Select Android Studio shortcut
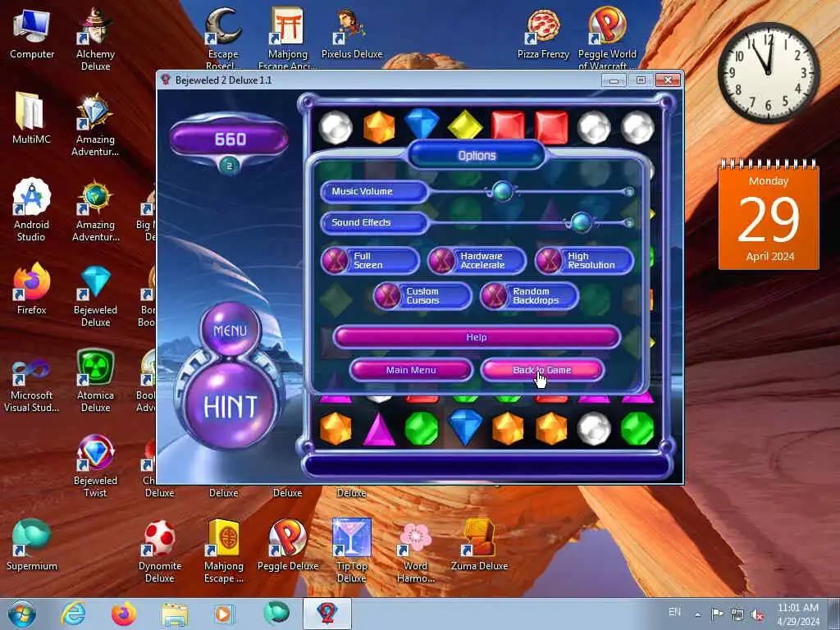The image size is (840, 630). pos(32,209)
